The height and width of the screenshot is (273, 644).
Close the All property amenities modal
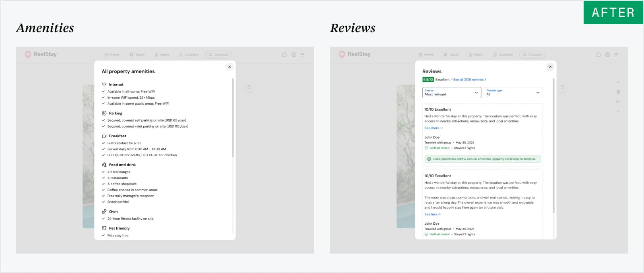pos(229,67)
